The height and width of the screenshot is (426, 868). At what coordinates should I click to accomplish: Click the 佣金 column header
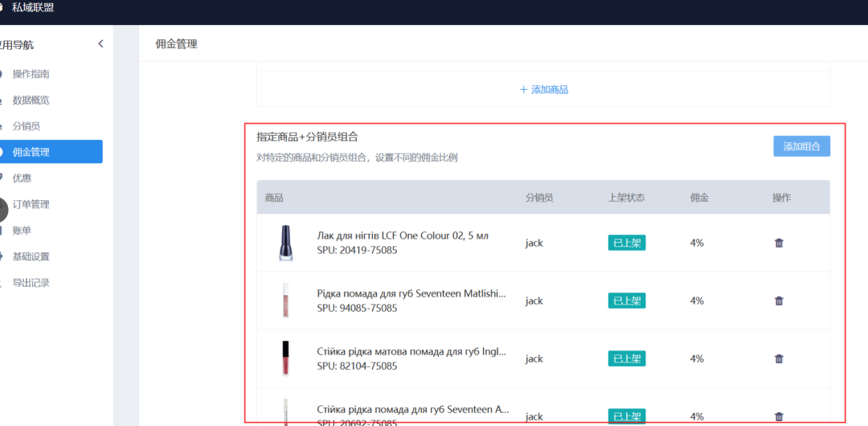tap(699, 197)
